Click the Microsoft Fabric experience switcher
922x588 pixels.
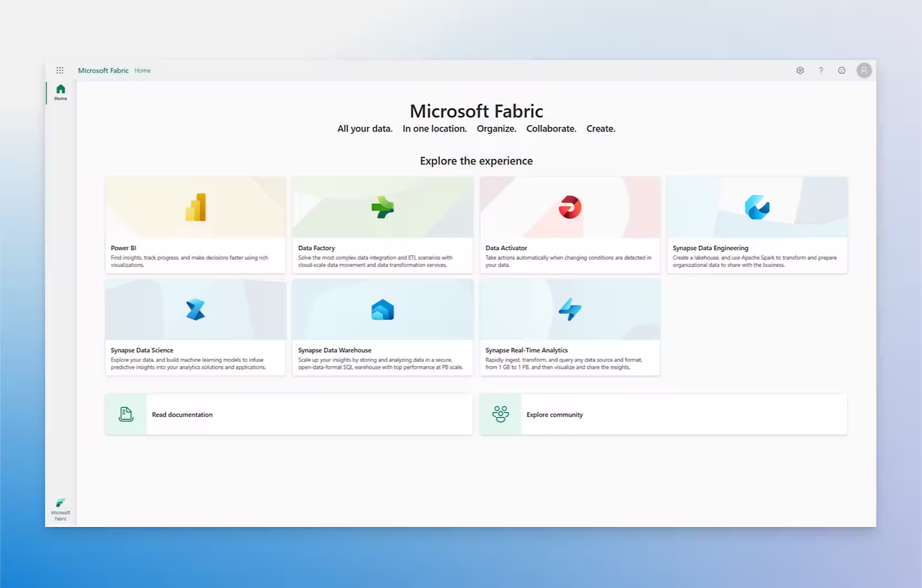60,506
